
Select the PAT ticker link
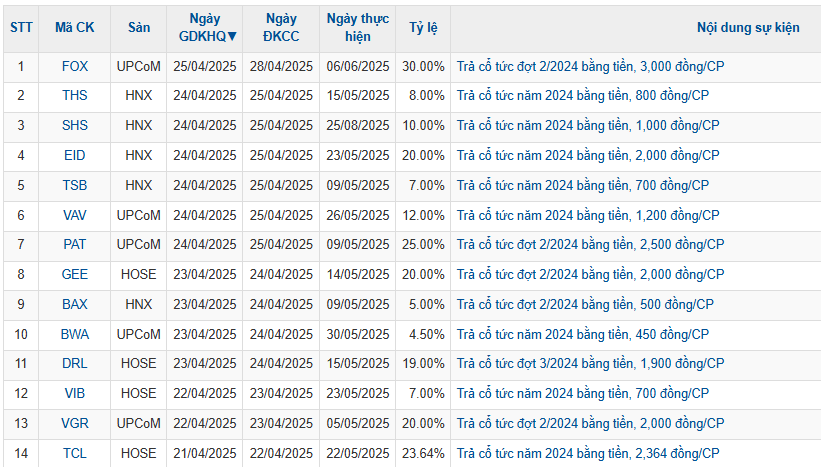(74, 245)
